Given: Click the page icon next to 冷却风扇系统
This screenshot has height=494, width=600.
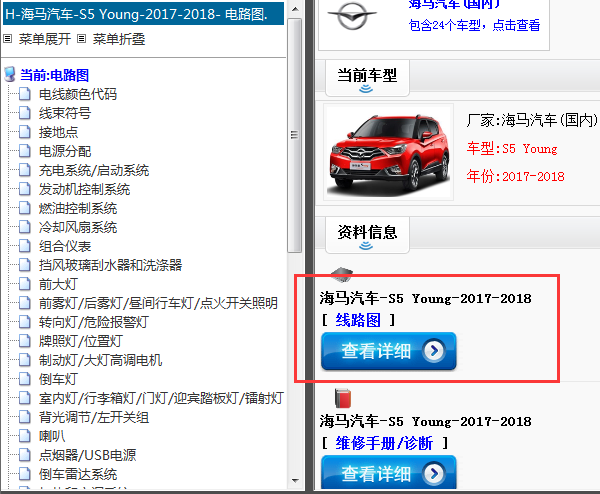Looking at the screenshot, I should click(25, 227).
